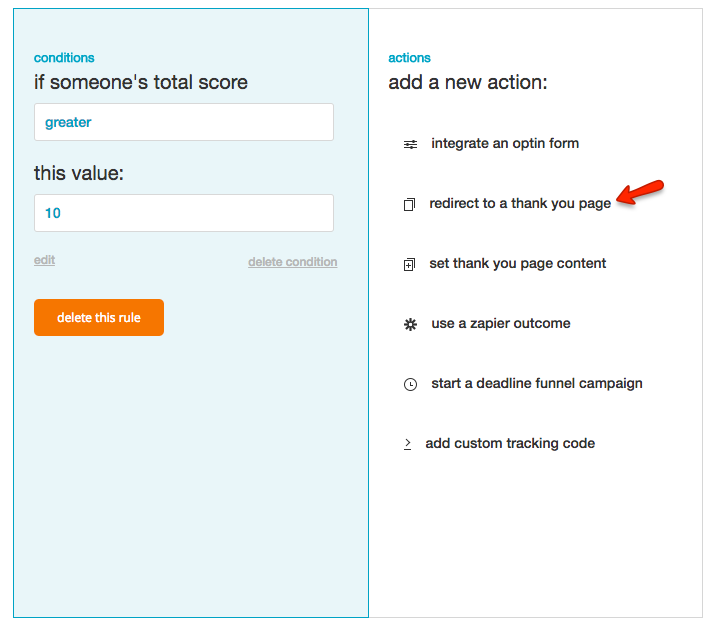Click the "edit" condition link

[44, 260]
